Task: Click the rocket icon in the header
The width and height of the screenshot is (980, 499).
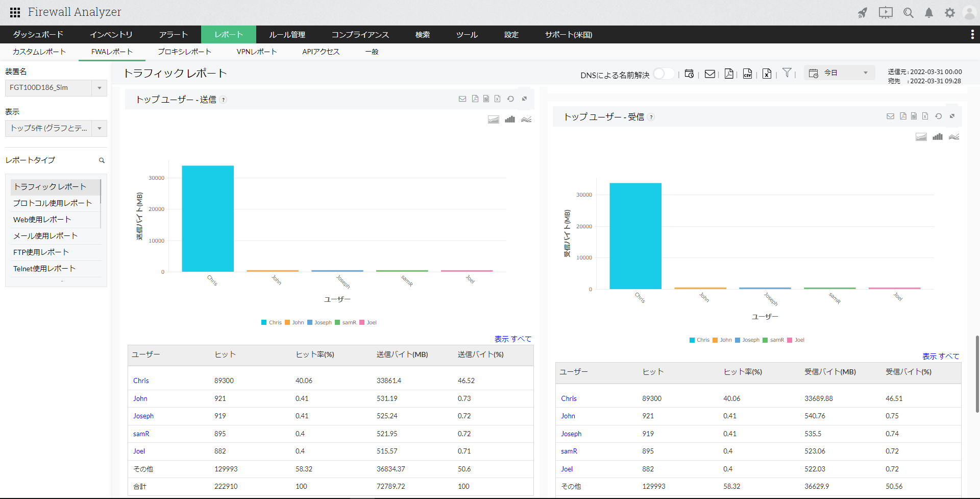Action: point(862,13)
